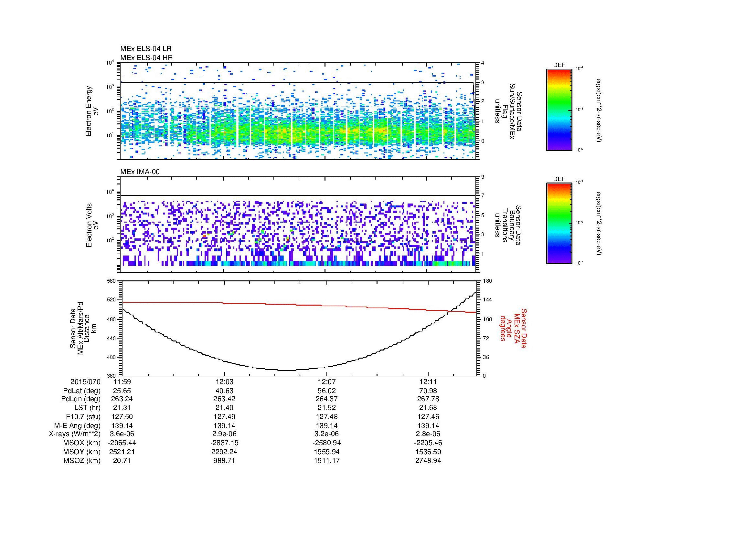The height and width of the screenshot is (534, 756).
Task: Click the 144 SZA axis tick
Action: (x=487, y=300)
